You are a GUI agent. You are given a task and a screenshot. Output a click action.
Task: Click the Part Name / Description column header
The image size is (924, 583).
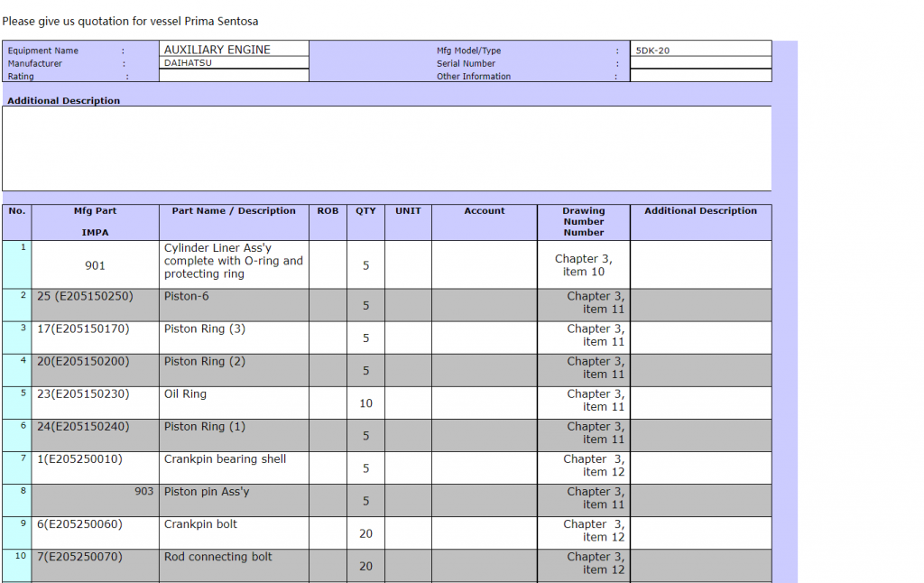(234, 211)
